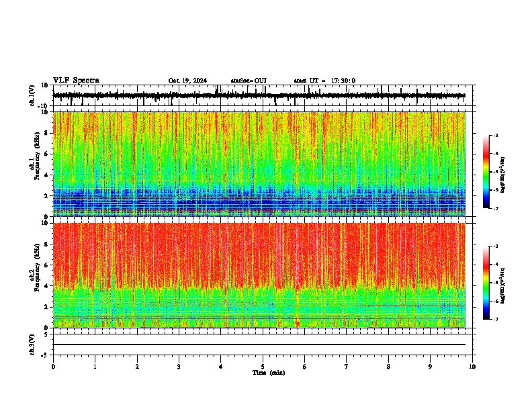
Task: Click the '-7' label on ch.1 colorbar
Action: tap(496, 208)
